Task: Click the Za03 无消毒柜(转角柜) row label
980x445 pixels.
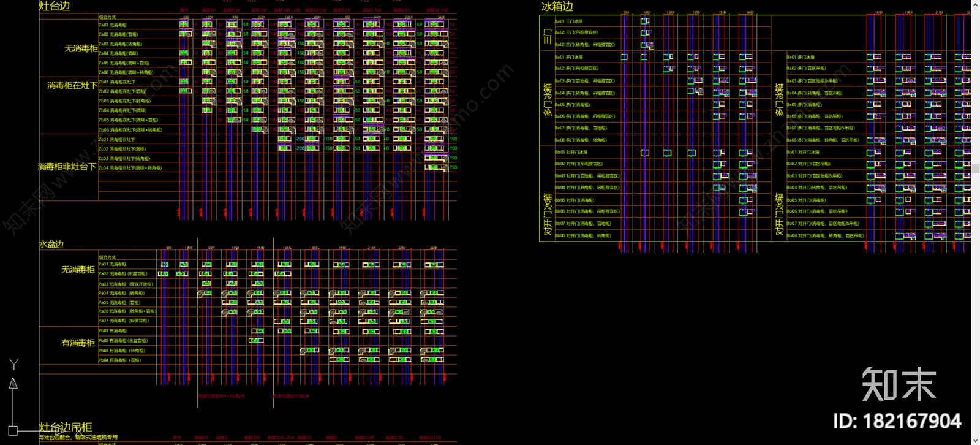Action: point(121,44)
